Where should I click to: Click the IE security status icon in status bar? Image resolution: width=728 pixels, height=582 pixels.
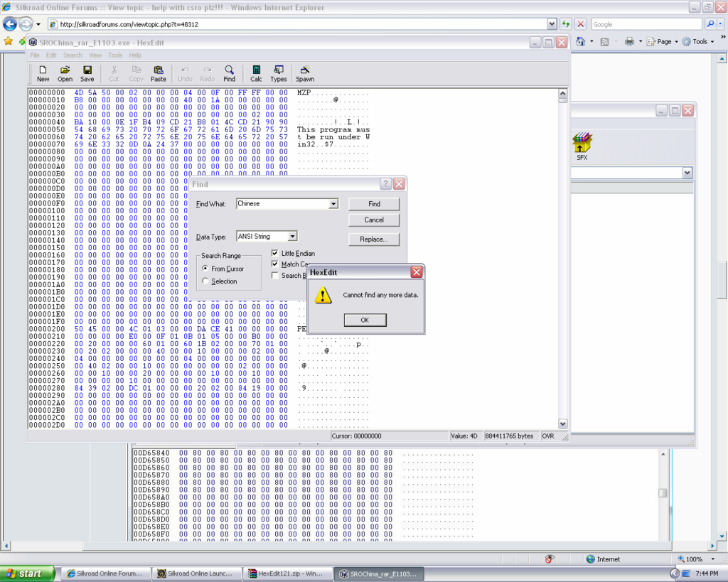coord(550,559)
